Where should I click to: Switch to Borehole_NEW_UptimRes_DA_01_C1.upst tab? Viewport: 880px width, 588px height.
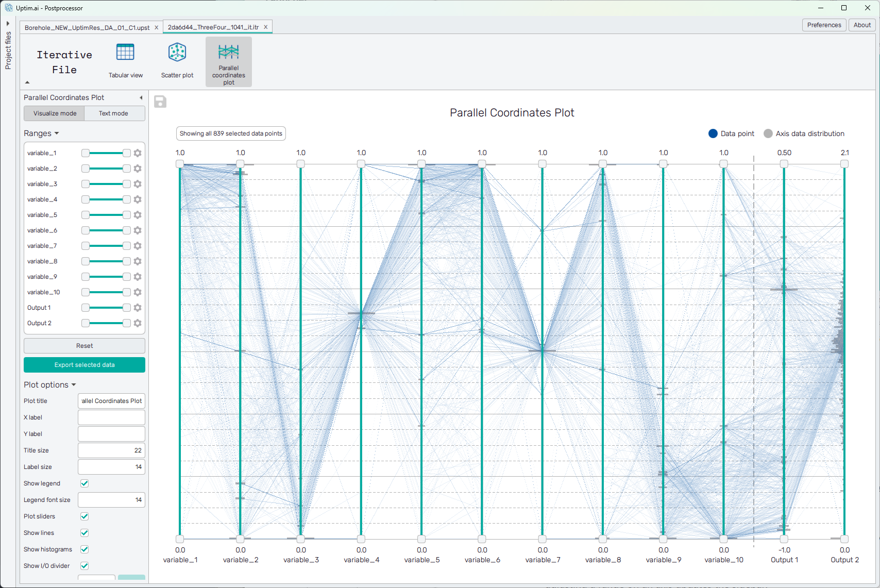click(87, 28)
